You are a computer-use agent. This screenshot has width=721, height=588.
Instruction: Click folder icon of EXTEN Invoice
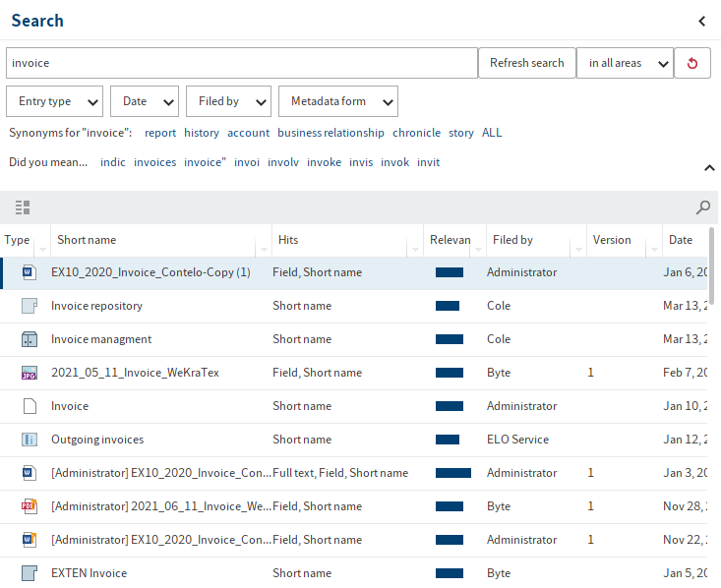pos(29,573)
